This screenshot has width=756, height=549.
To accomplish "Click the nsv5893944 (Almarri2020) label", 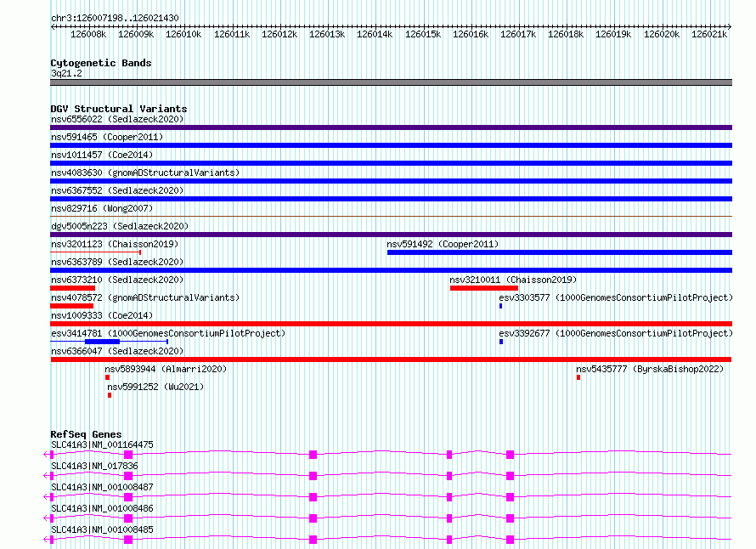I will pos(166,369).
